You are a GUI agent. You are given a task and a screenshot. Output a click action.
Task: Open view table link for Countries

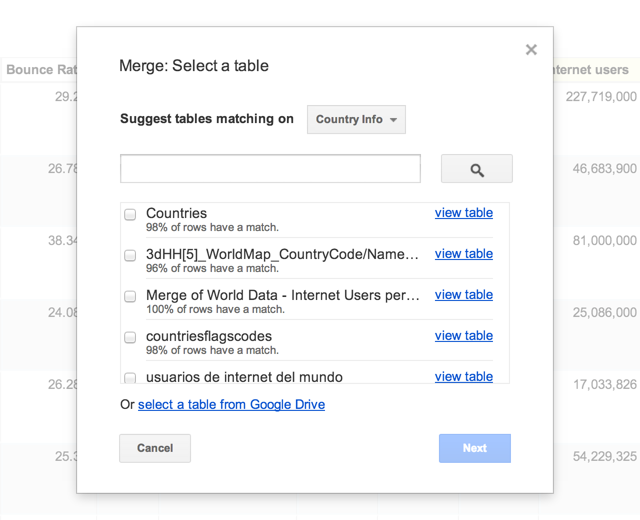click(x=464, y=213)
